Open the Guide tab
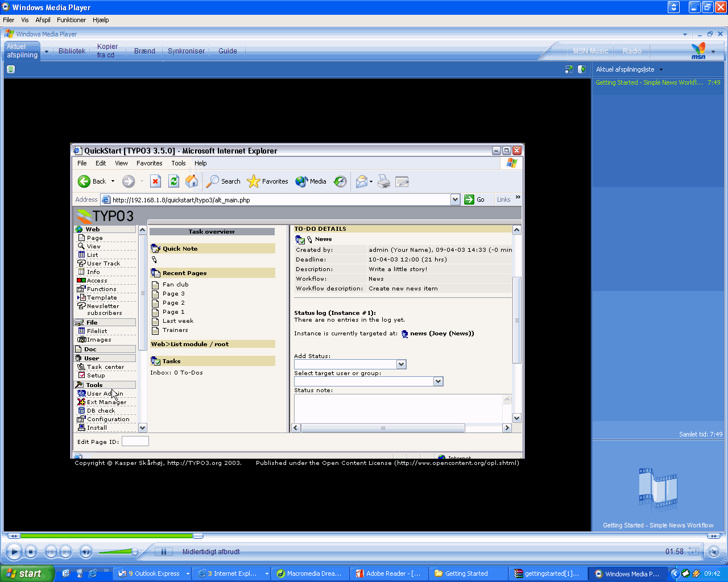Viewport: 728px width, 582px height. tap(227, 51)
